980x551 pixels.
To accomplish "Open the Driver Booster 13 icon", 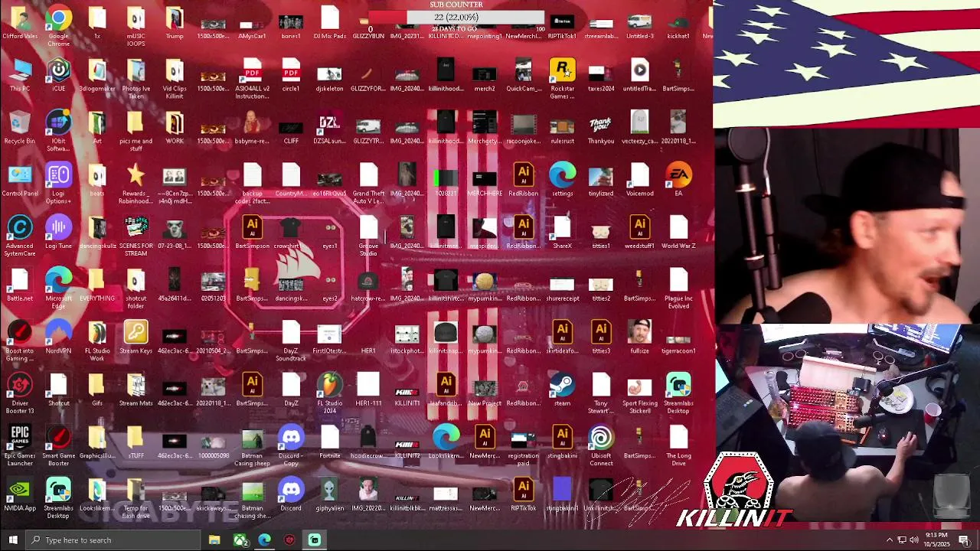I will 20,393.
